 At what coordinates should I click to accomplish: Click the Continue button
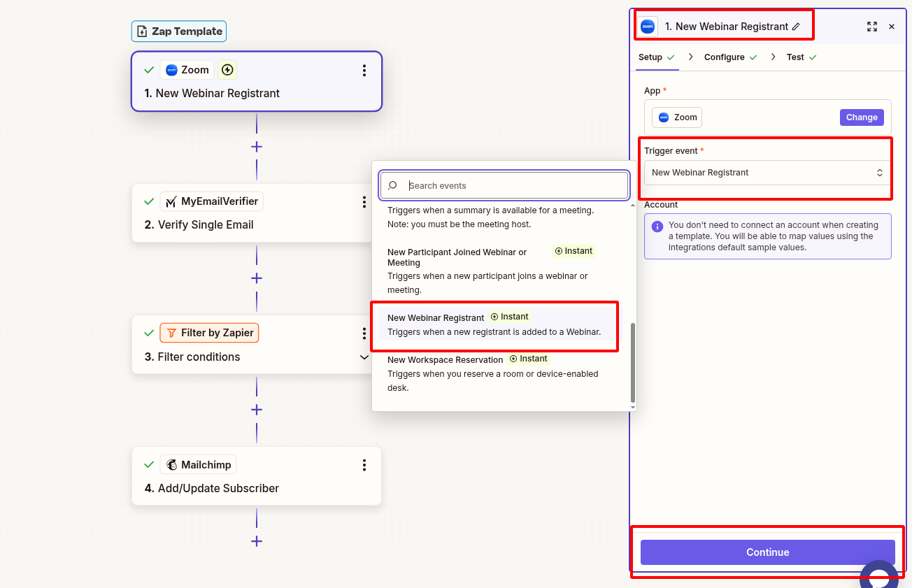(767, 552)
